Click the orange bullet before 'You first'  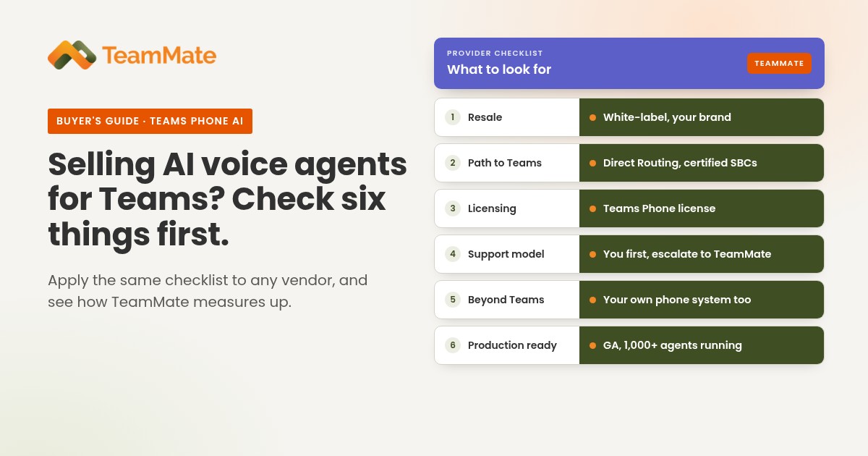[x=592, y=254]
